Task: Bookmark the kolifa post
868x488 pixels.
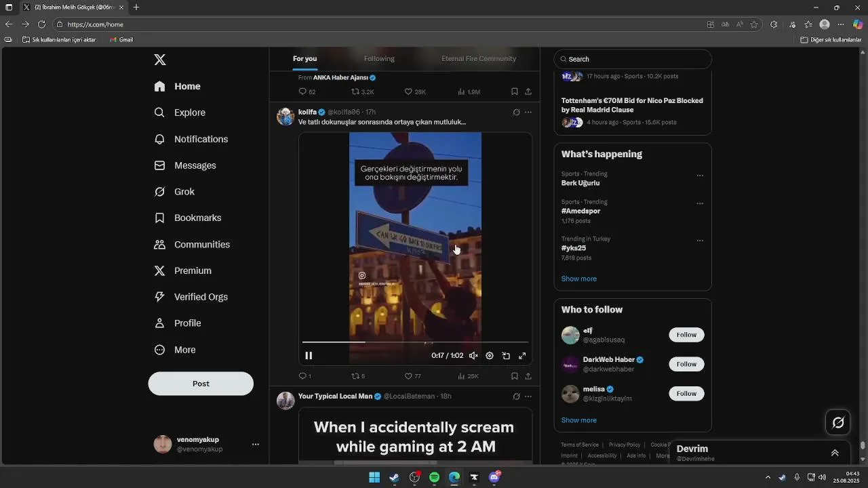Action: tap(515, 376)
